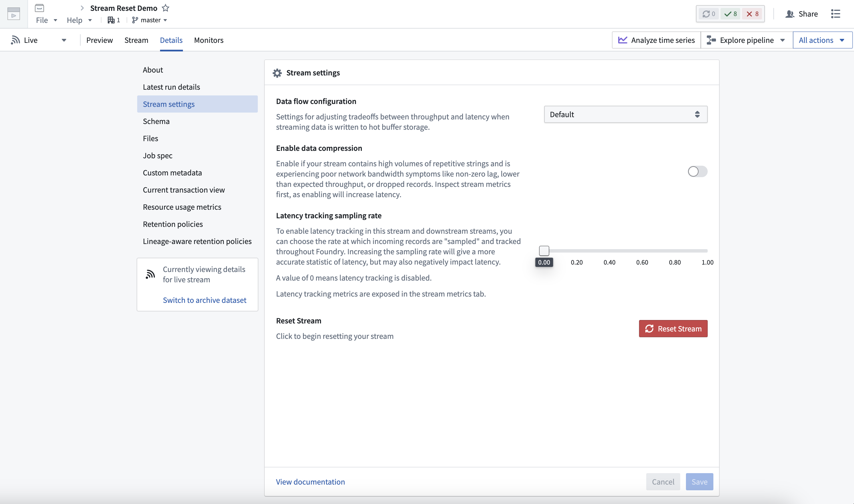
Task: Click the passed checks green checkmark indicator
Action: (x=731, y=14)
